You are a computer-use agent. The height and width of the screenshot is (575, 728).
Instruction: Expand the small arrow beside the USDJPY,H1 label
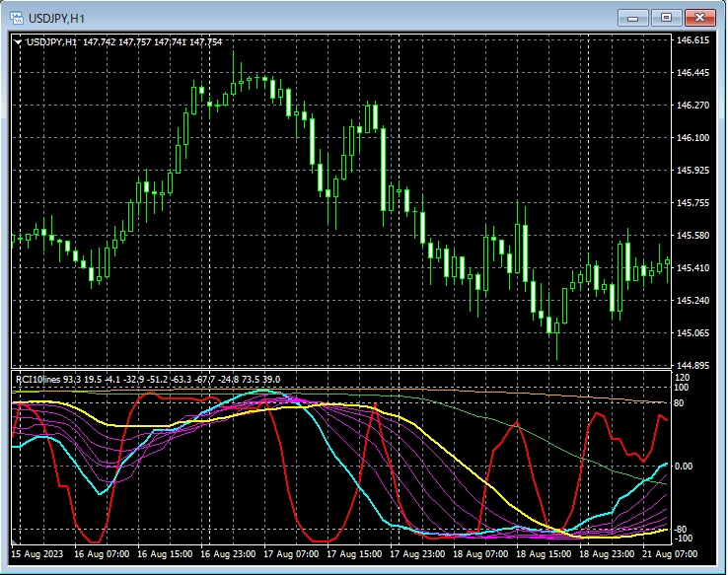pyautogui.click(x=18, y=42)
